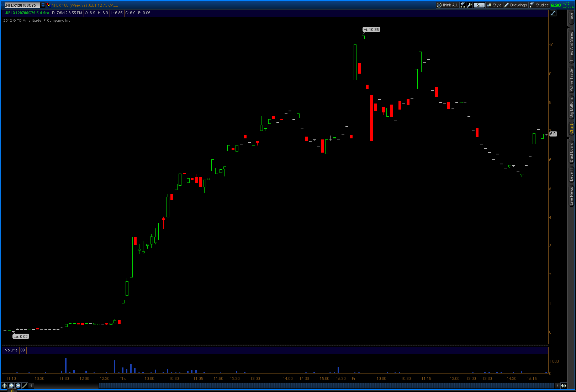Screen dimensions: 576x392
Task: Activate the crosshair pan tool
Action: click(5, 386)
